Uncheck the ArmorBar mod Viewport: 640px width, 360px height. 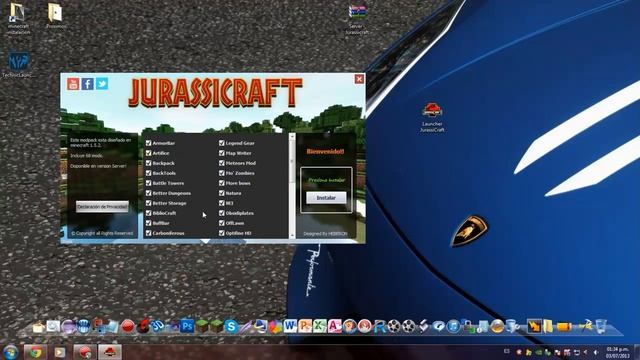[x=149, y=143]
